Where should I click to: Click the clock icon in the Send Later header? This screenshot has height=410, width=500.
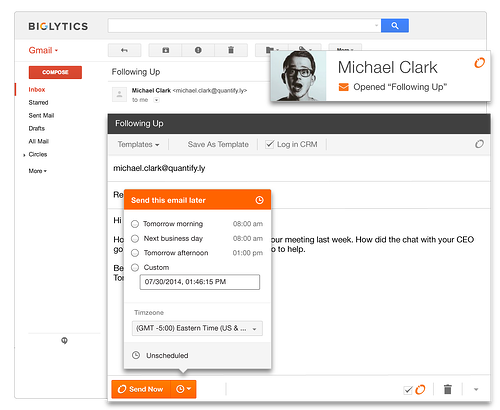[x=259, y=200]
